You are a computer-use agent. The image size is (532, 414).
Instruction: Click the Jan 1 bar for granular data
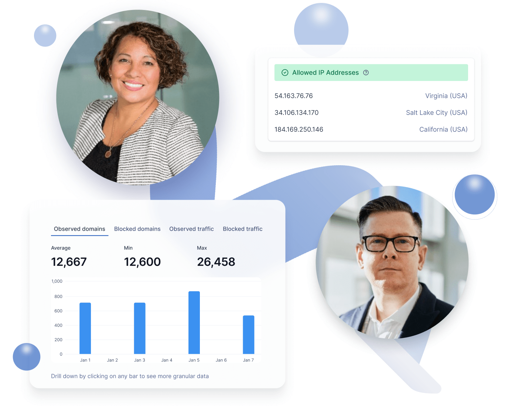pyautogui.click(x=85, y=329)
